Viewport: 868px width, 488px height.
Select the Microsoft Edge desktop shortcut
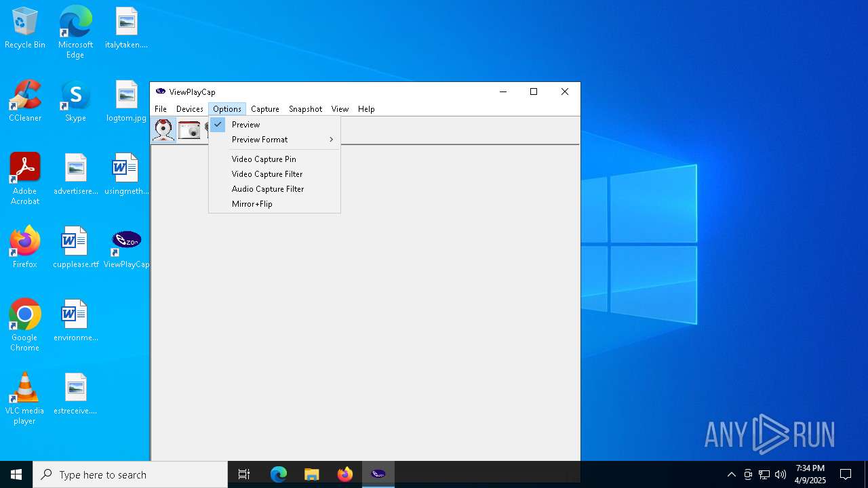tap(75, 32)
